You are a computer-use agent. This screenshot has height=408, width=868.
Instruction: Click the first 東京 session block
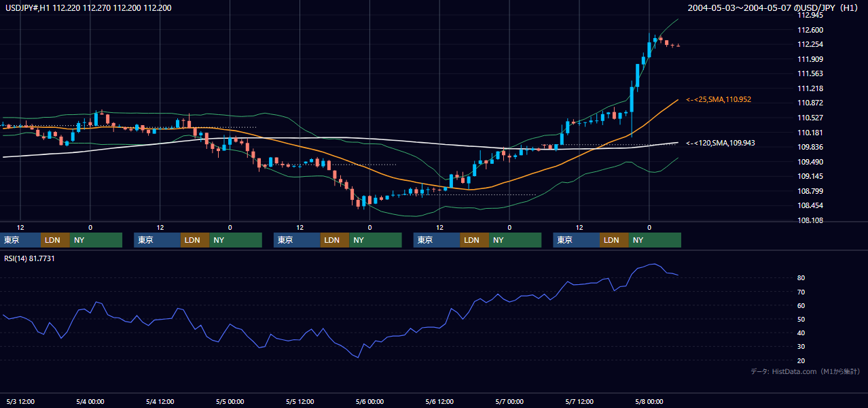coord(20,240)
